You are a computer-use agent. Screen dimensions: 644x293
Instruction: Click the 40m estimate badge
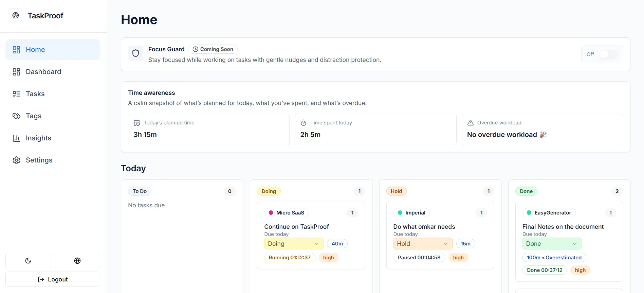pyautogui.click(x=337, y=244)
